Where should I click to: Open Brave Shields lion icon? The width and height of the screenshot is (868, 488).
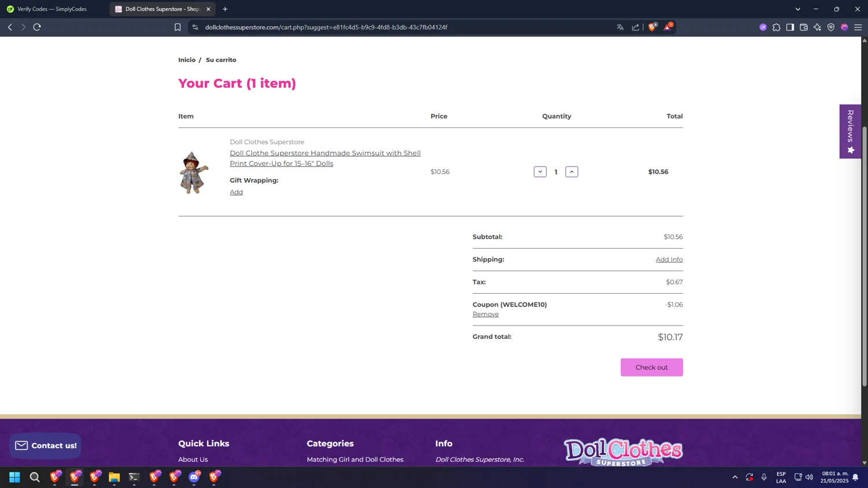tap(653, 27)
